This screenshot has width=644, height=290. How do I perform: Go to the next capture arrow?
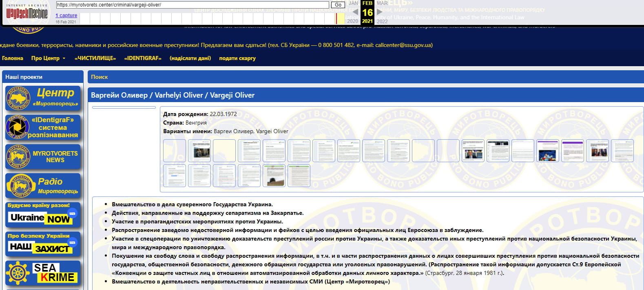[x=379, y=12]
